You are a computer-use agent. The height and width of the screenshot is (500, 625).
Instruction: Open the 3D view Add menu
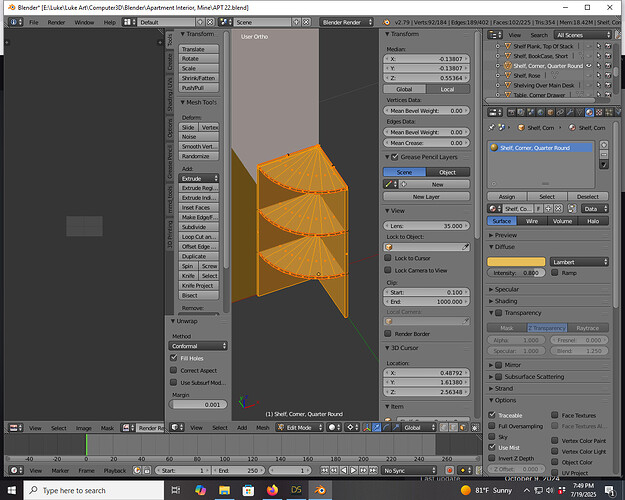242,427
